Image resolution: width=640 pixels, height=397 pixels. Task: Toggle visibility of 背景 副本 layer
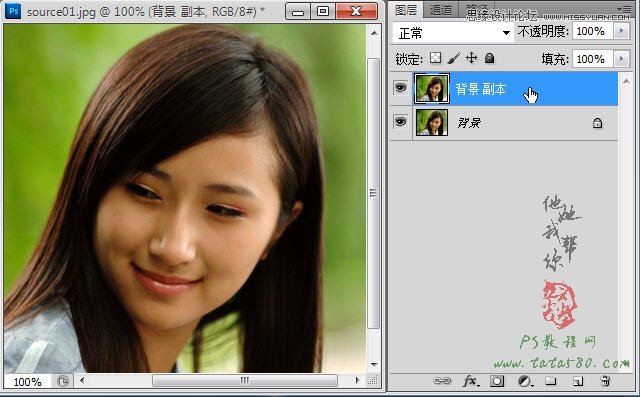tap(400, 88)
